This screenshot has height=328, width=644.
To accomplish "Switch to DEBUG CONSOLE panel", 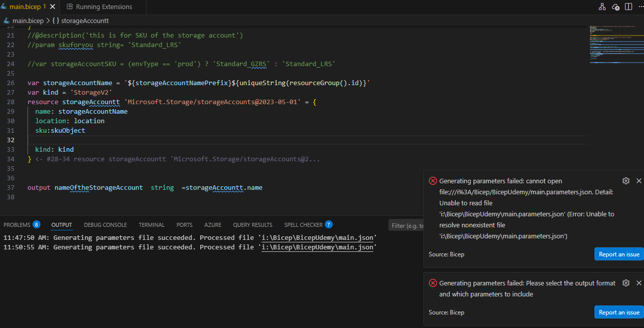I will [105, 225].
